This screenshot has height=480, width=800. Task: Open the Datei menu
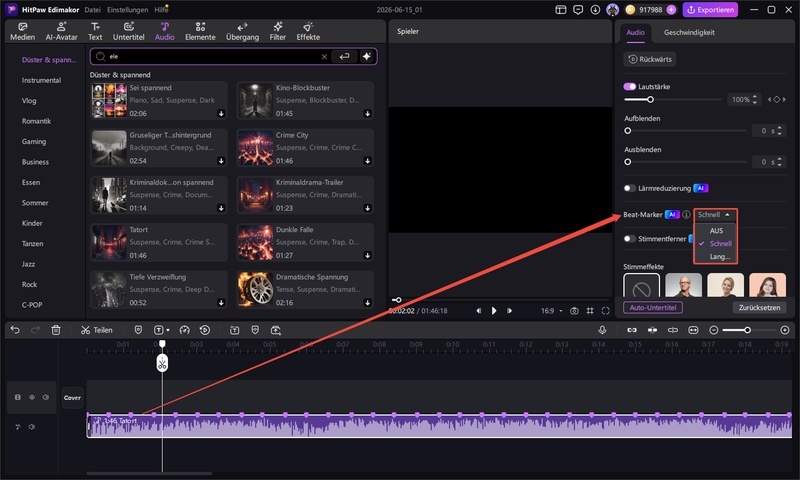[x=92, y=10]
